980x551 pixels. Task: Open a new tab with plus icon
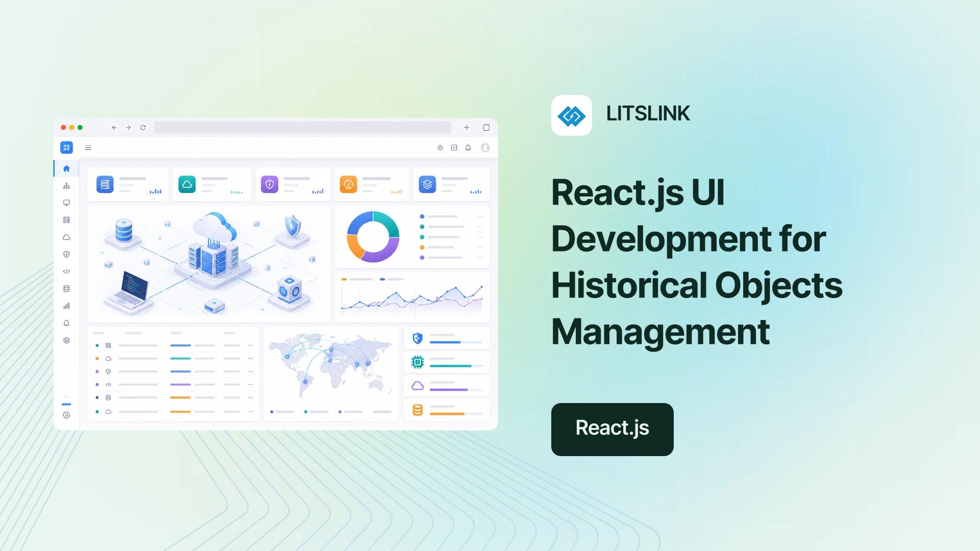point(467,128)
